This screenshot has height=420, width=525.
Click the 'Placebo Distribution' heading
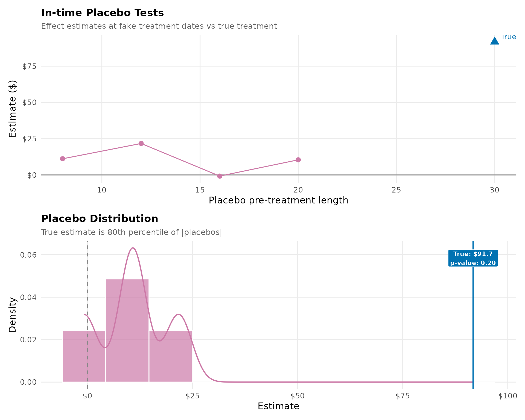(x=100, y=219)
